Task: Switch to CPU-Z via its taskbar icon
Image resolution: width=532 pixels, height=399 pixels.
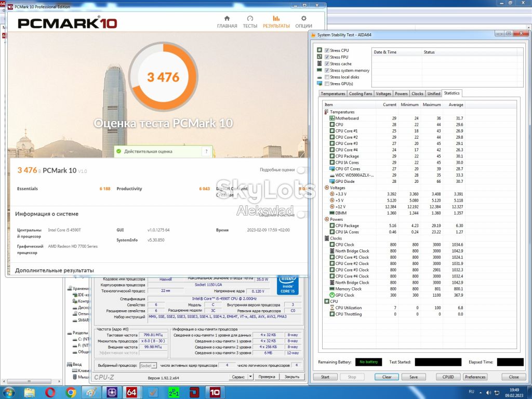Action: (x=112, y=393)
